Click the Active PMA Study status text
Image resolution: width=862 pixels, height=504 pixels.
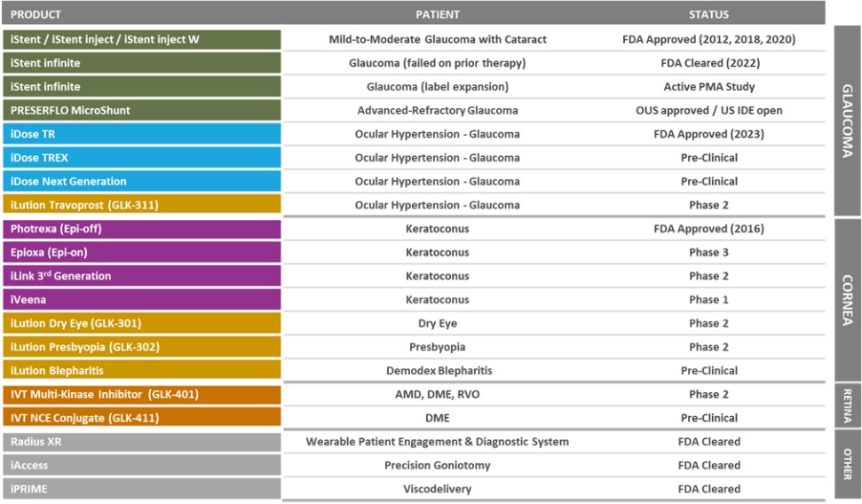point(708,87)
